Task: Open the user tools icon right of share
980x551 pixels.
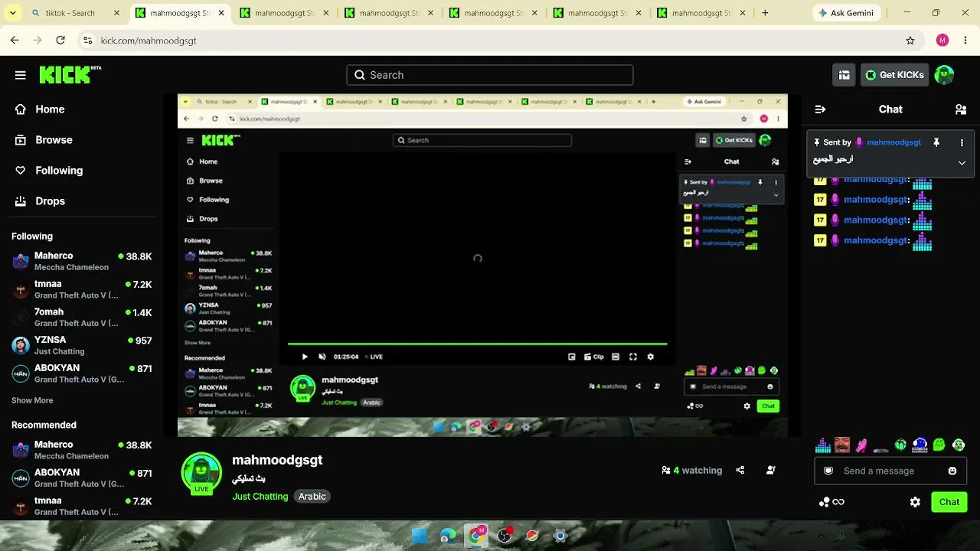Action: point(771,471)
